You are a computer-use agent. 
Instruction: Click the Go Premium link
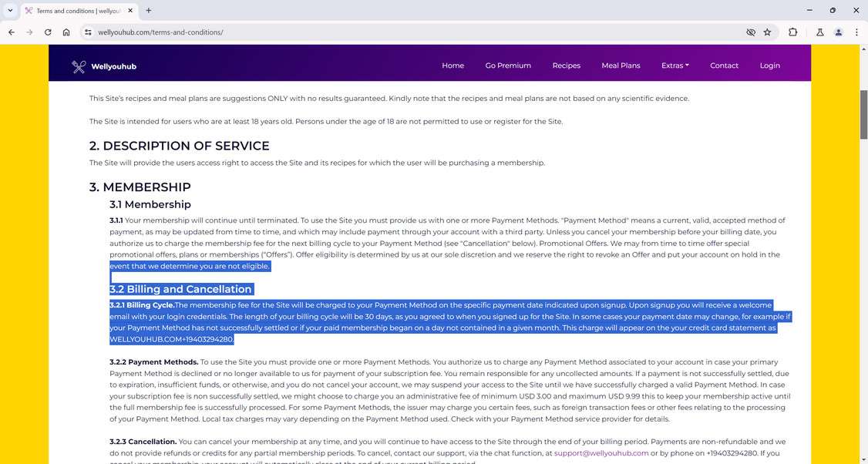[507, 66]
